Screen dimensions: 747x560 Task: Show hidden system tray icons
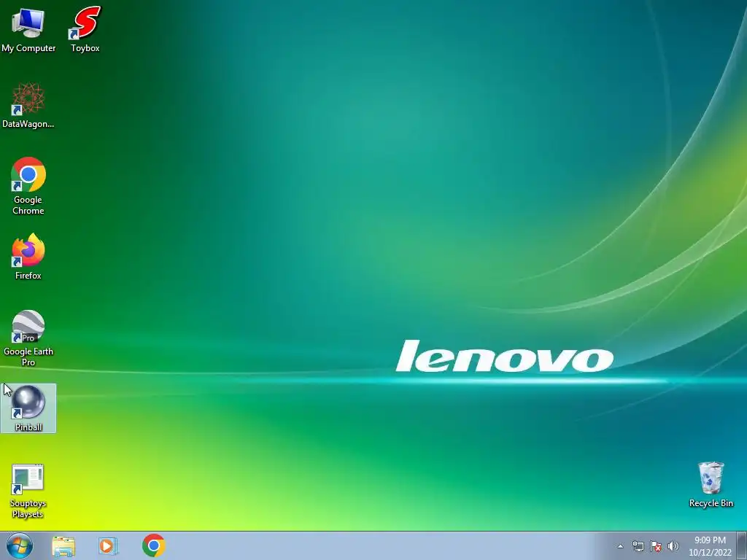pyautogui.click(x=620, y=546)
